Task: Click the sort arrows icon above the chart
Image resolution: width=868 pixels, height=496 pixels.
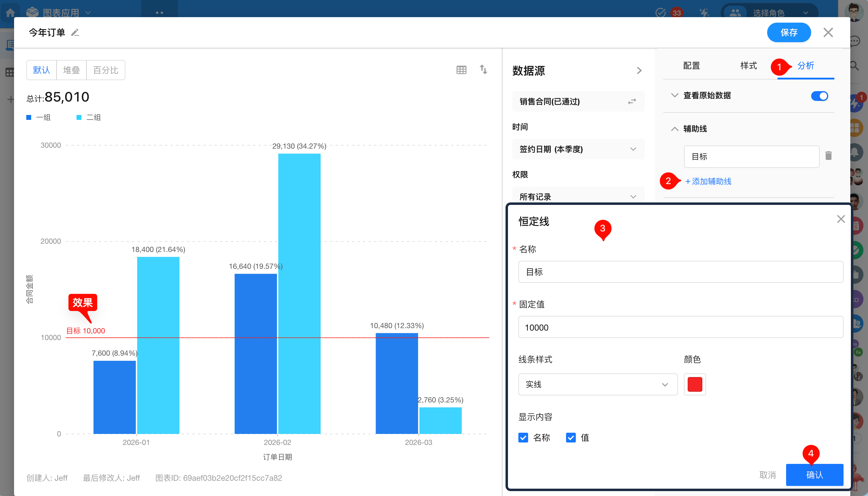Action: pos(483,69)
